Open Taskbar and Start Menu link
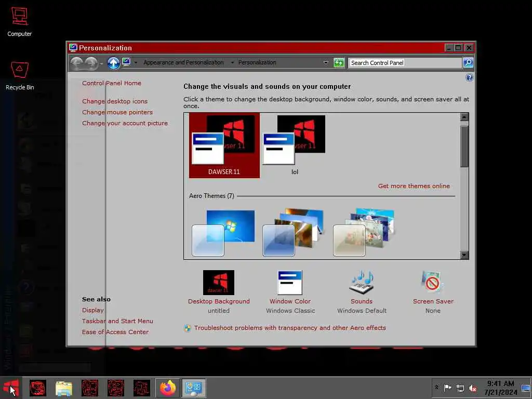The width and height of the screenshot is (532, 399). tap(117, 321)
